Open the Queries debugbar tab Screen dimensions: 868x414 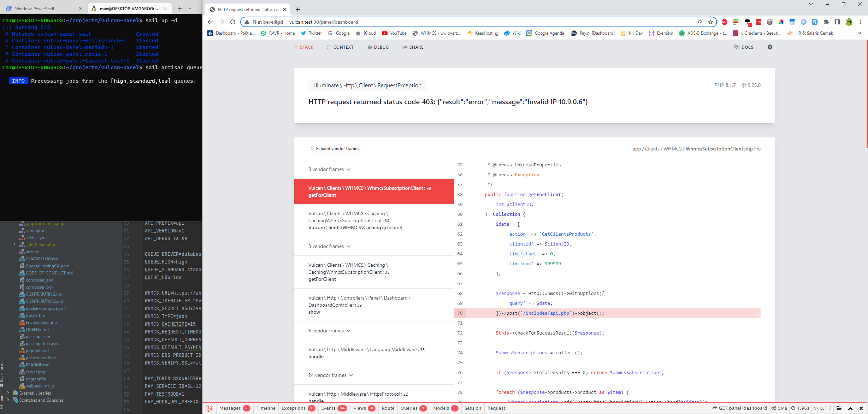(x=409, y=408)
